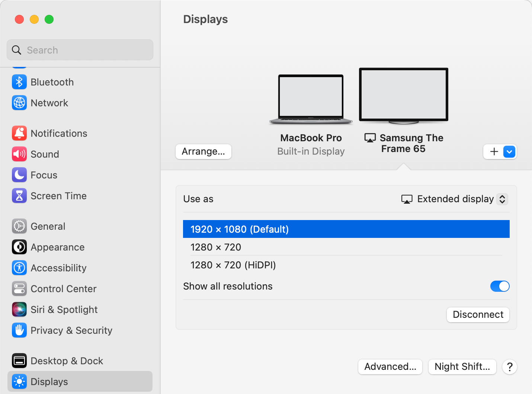This screenshot has height=394, width=532.
Task: Open Advanced display settings
Action: tap(390, 367)
